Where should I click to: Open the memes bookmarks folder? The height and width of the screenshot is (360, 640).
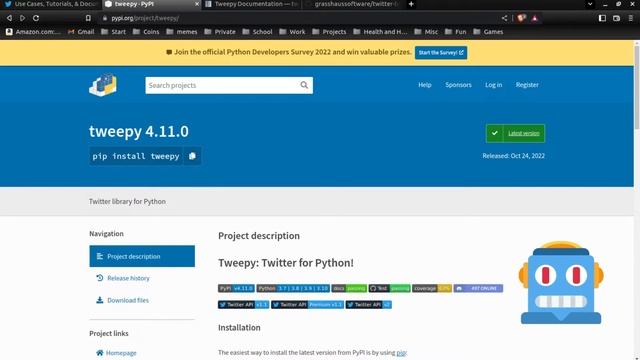click(x=182, y=32)
